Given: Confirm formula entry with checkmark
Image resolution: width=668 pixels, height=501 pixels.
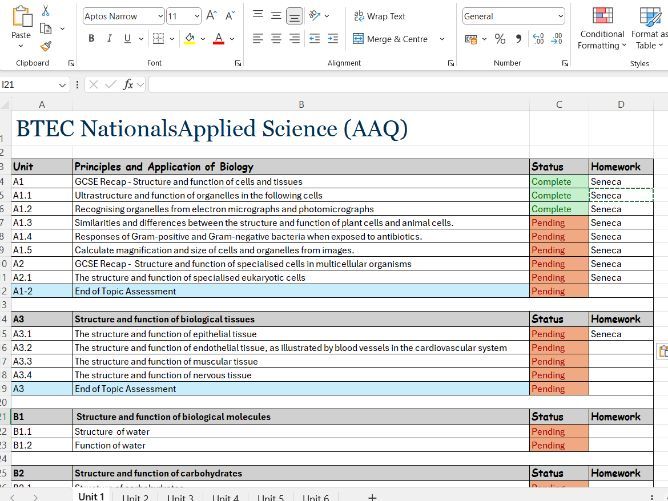Looking at the screenshot, I should pos(110,84).
